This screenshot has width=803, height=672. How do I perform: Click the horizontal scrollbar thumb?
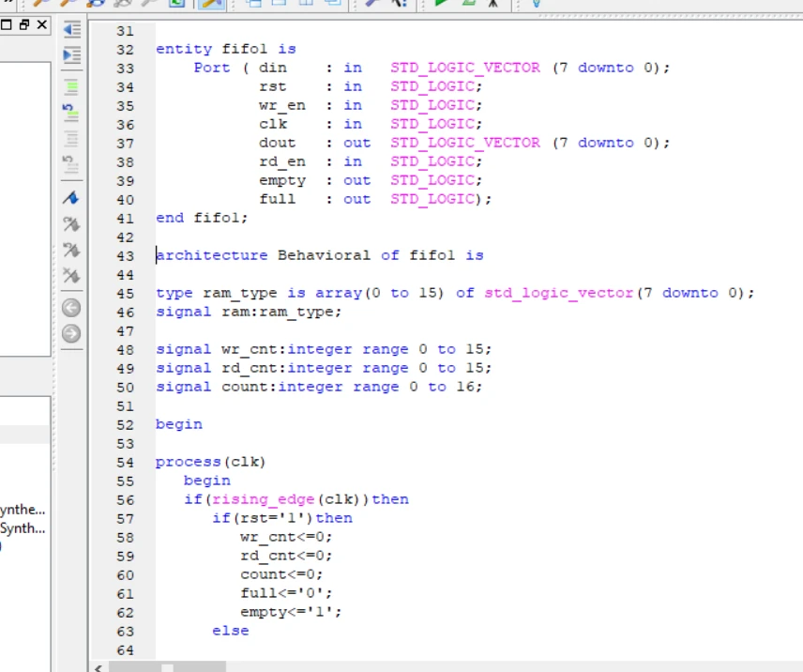point(167,667)
